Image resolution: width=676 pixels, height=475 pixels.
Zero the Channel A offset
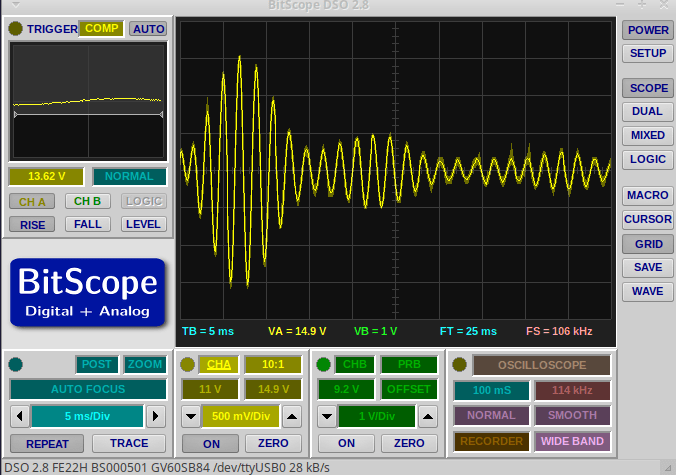[x=273, y=444]
